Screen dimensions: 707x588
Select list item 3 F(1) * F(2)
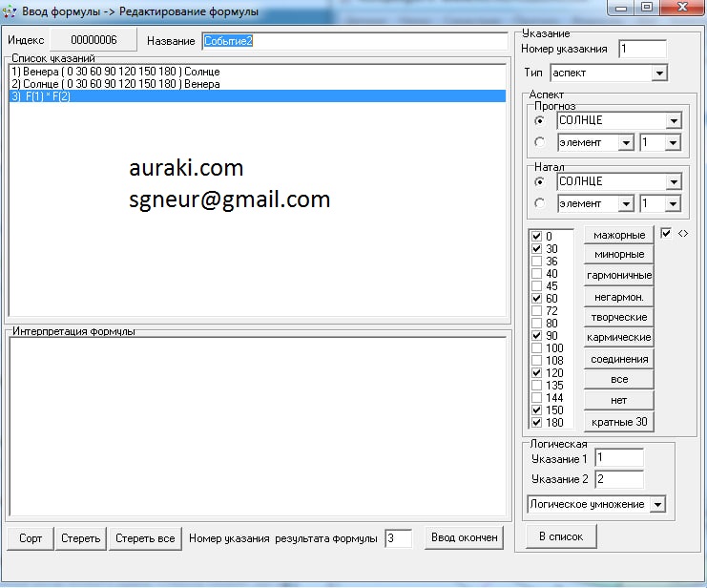[256, 96]
